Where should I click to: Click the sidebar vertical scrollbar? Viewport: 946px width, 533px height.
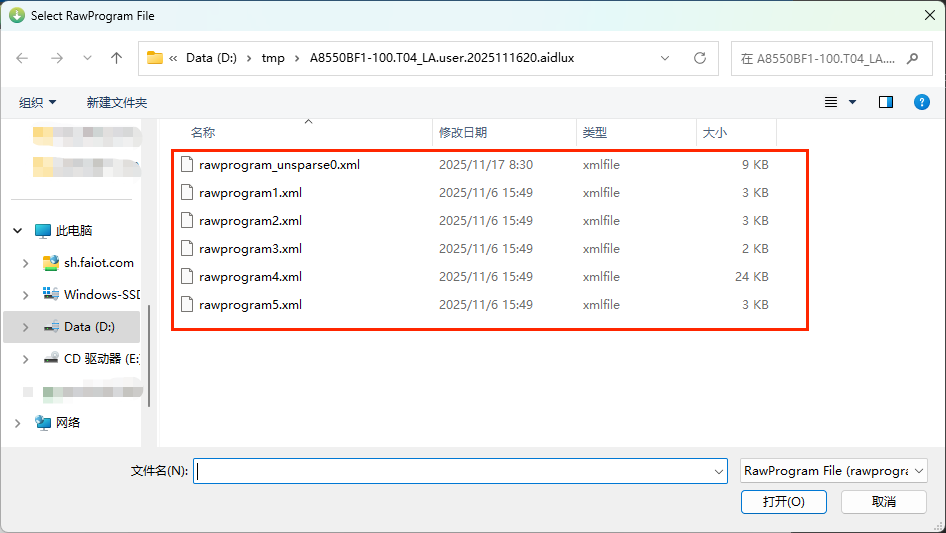click(x=149, y=355)
